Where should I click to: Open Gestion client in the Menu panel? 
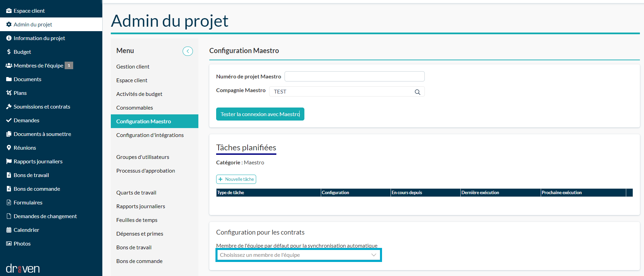[x=155, y=66]
